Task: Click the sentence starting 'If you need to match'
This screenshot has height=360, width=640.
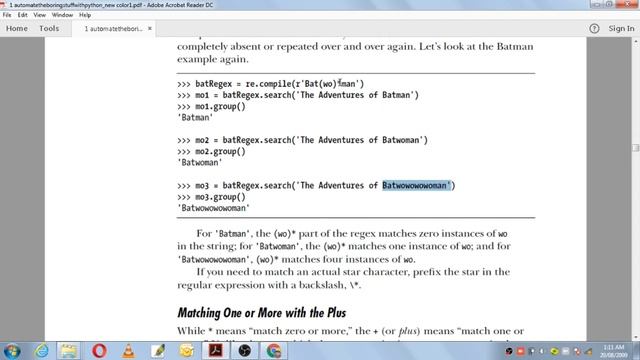Action: pos(344,278)
